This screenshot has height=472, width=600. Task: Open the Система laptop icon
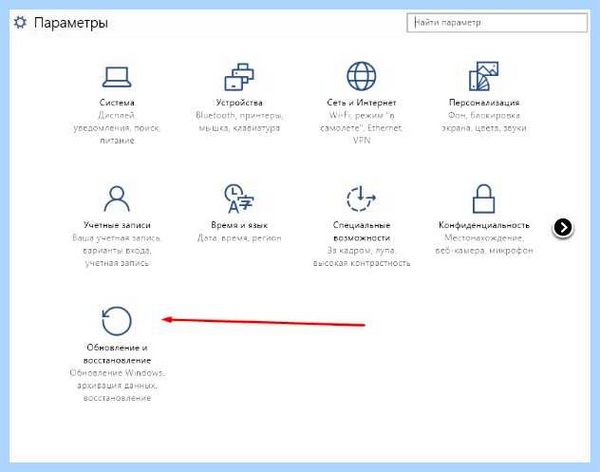coord(117,77)
